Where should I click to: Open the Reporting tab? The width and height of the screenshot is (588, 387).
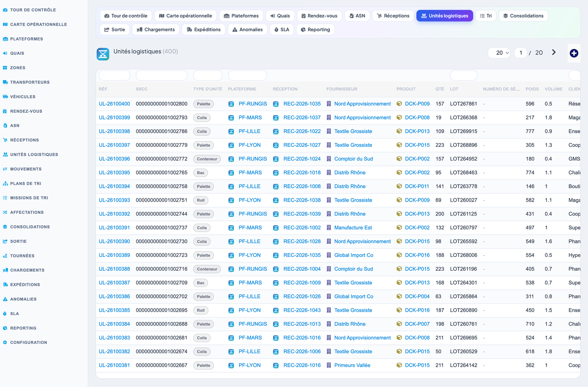click(x=315, y=30)
